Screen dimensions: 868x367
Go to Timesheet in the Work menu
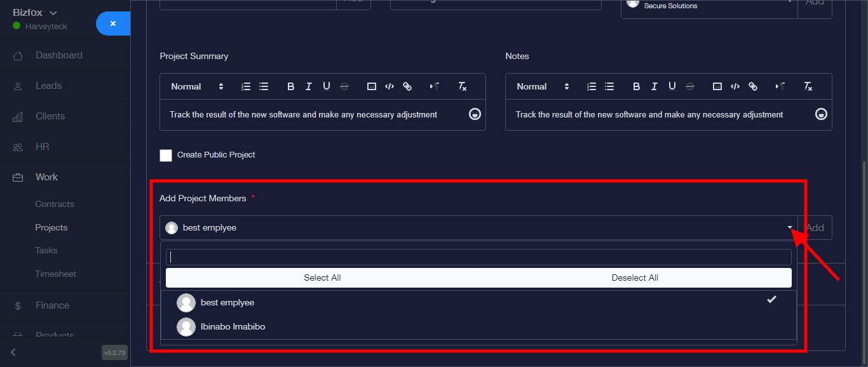pos(55,274)
